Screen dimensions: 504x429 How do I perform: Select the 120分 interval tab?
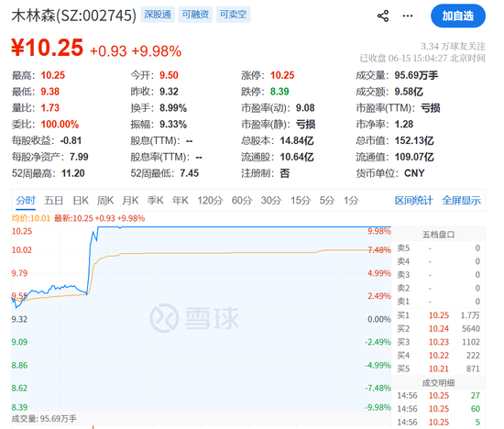pos(210,201)
